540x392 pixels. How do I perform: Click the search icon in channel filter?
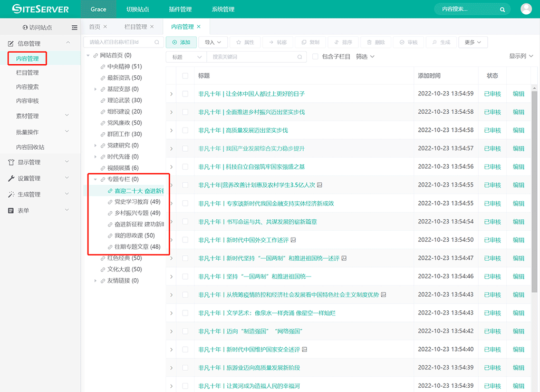coord(157,42)
